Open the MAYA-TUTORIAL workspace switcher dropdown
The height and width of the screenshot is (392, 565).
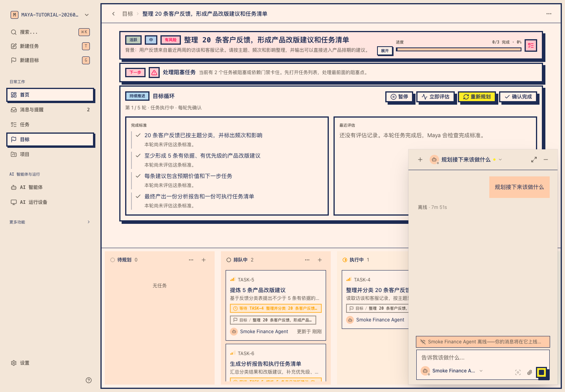(x=50, y=15)
